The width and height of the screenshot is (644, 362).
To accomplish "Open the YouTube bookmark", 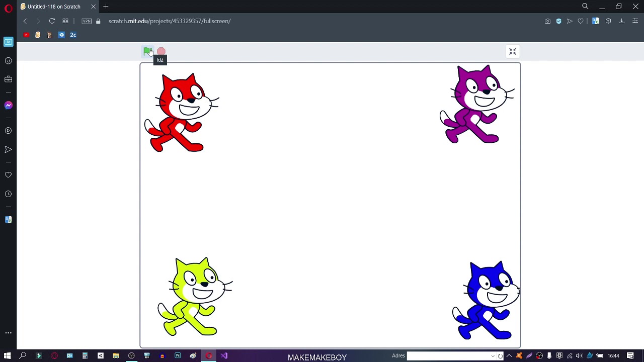I will point(26,35).
